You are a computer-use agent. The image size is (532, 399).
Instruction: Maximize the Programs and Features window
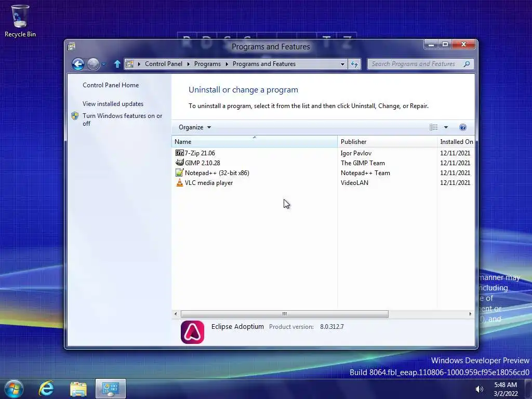point(445,45)
